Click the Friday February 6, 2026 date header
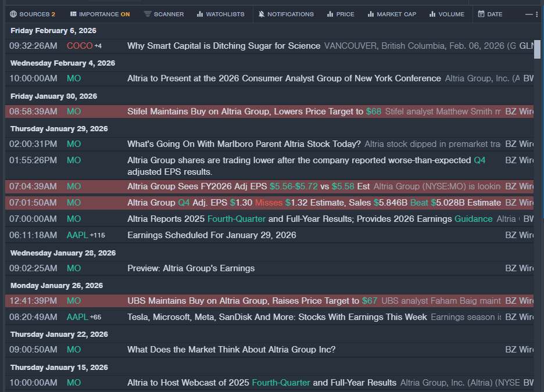 click(x=53, y=31)
